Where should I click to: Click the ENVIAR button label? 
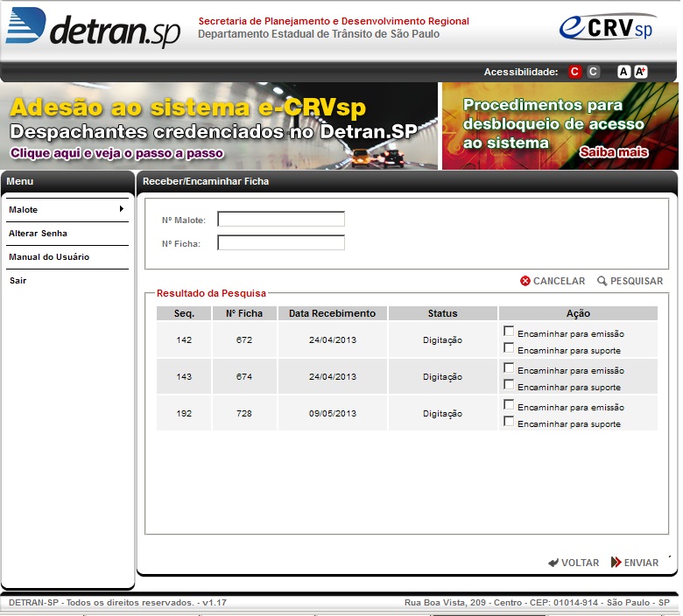click(641, 563)
